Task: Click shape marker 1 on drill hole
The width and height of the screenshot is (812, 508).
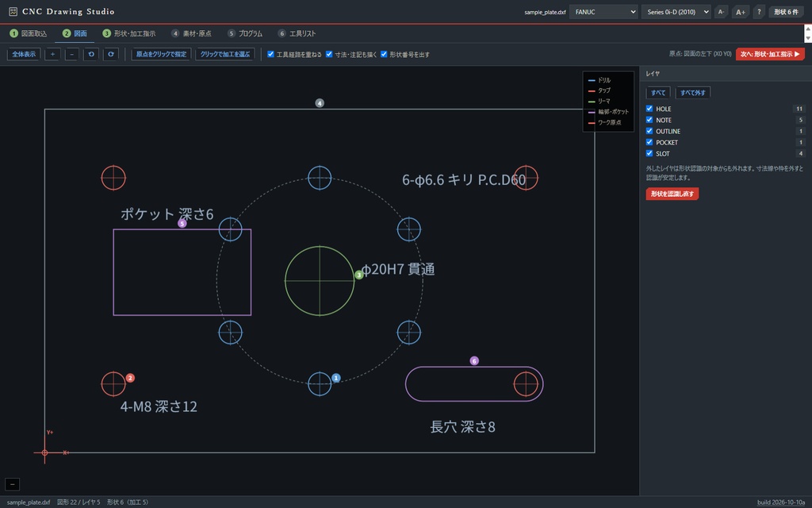Action: [x=336, y=378]
